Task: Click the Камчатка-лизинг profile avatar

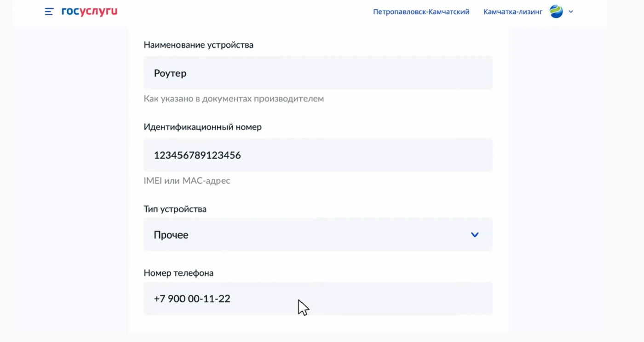Action: click(556, 11)
